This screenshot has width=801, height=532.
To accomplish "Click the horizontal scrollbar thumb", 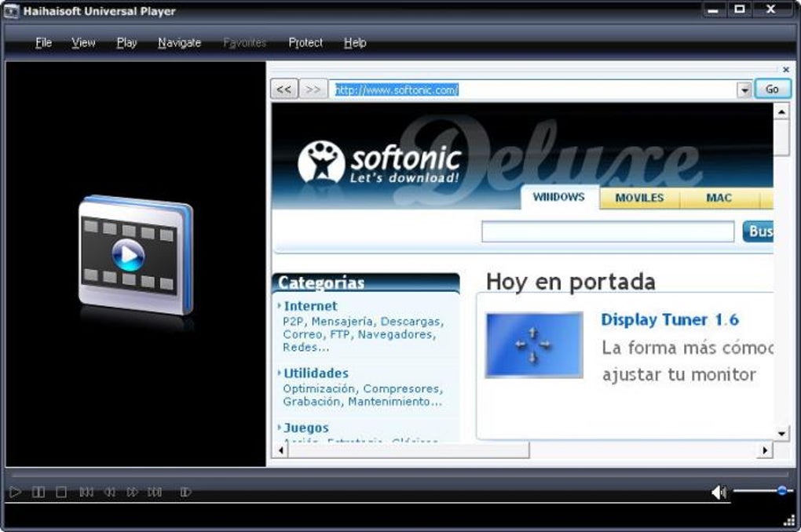I will click(x=408, y=451).
